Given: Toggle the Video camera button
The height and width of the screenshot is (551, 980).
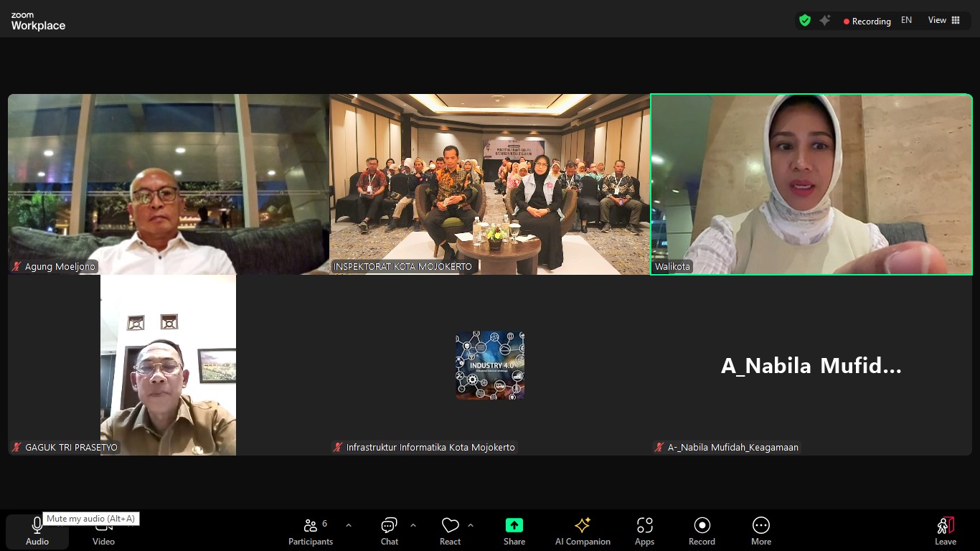Looking at the screenshot, I should coord(103,531).
